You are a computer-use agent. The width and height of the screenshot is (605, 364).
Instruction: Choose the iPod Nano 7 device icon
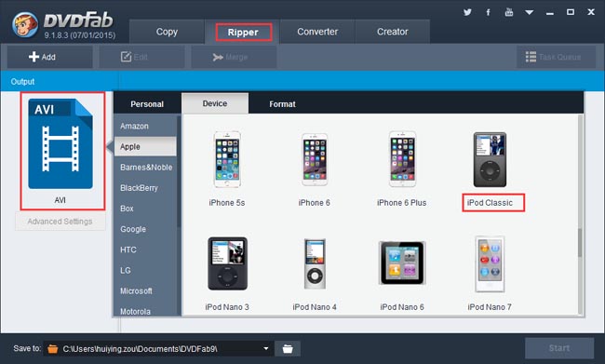pyautogui.click(x=490, y=263)
